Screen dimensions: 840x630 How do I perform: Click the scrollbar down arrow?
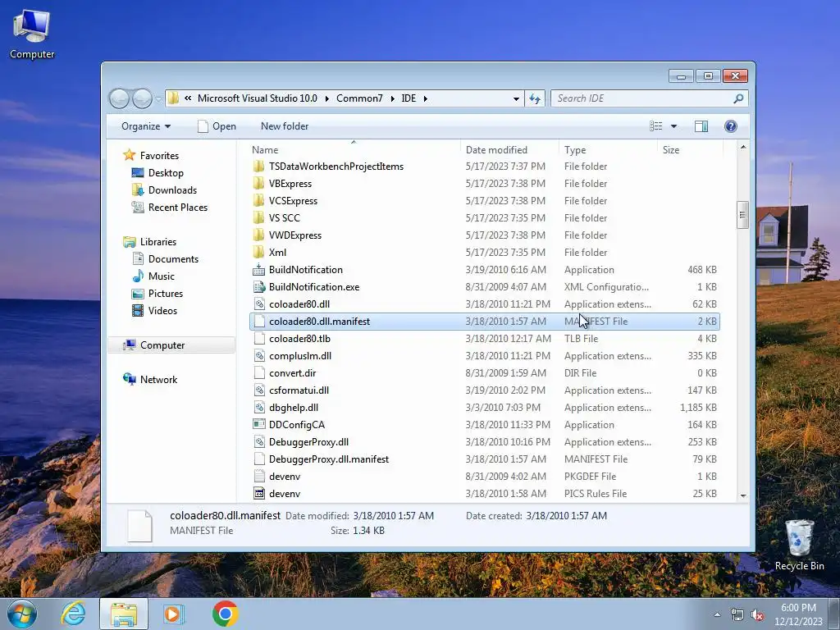pos(743,495)
